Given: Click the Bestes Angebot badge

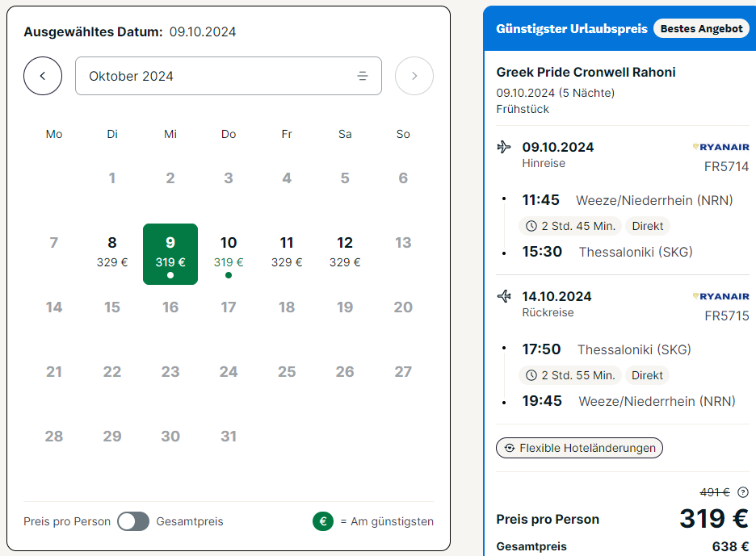Looking at the screenshot, I should (702, 28).
